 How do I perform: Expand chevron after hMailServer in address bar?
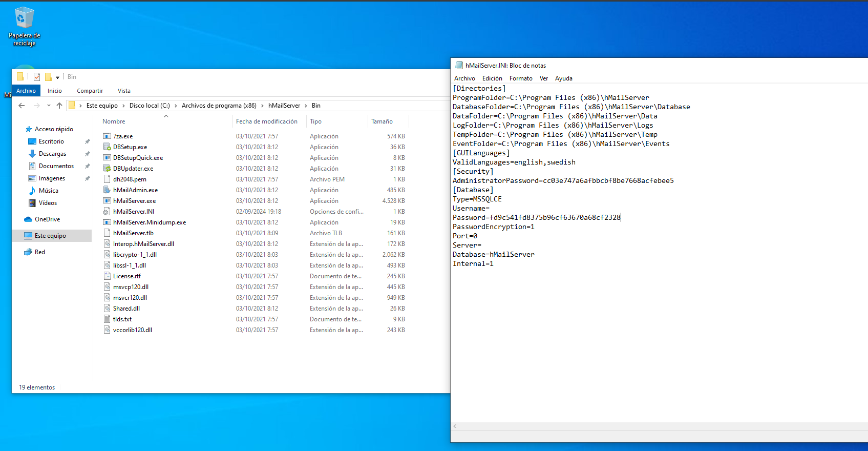click(306, 106)
